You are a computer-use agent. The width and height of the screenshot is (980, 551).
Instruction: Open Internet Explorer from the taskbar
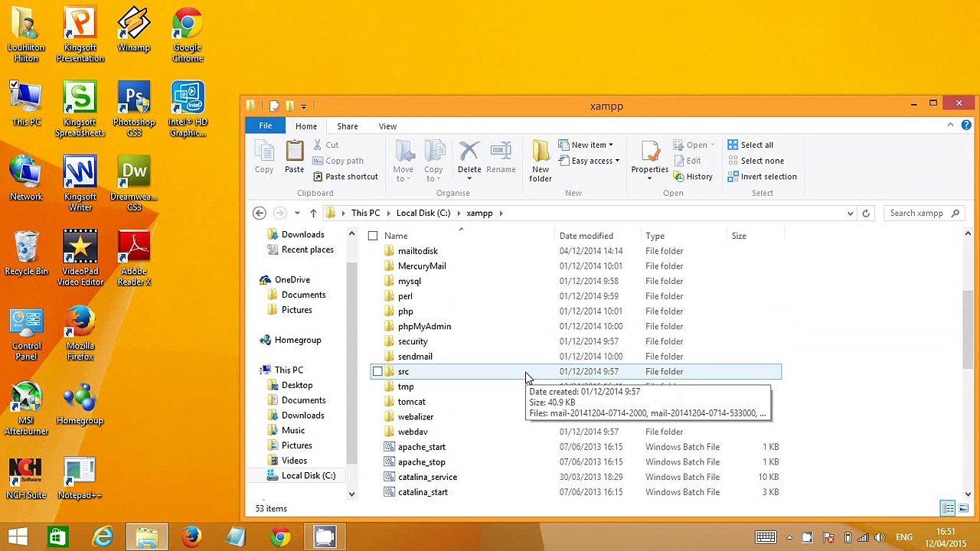103,537
